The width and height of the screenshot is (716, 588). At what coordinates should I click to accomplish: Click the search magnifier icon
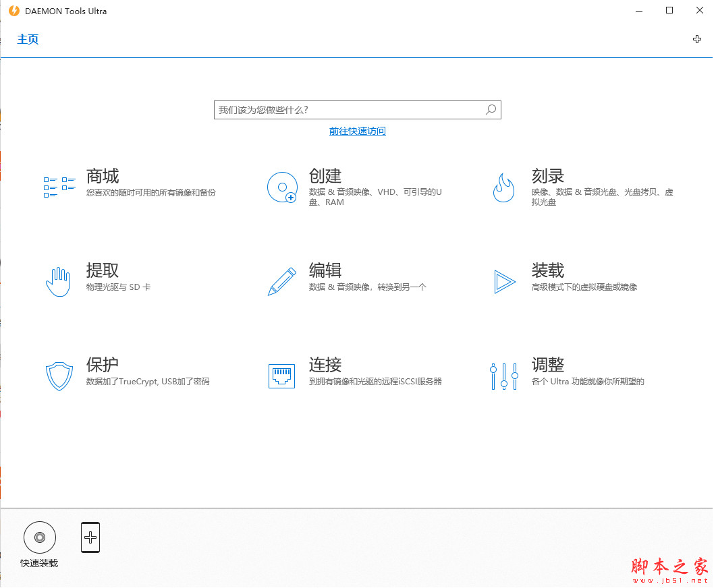(491, 109)
